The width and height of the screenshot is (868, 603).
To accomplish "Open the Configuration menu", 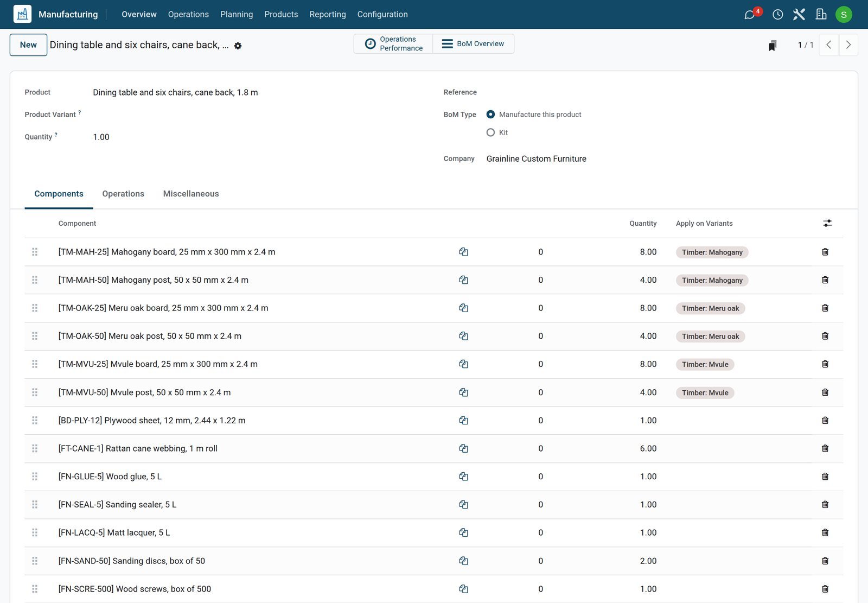I will [382, 15].
